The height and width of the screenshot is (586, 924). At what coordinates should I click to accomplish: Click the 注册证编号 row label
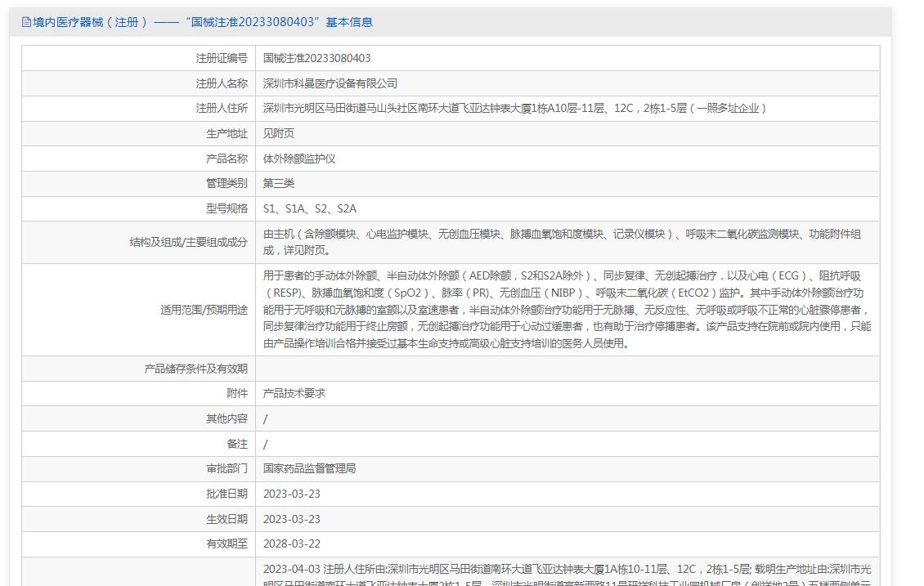pyautogui.click(x=221, y=58)
